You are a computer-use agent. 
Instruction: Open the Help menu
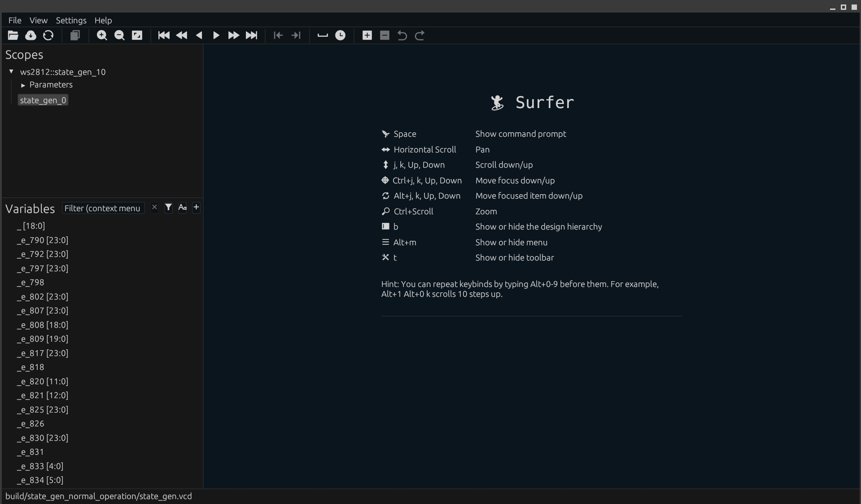[103, 20]
